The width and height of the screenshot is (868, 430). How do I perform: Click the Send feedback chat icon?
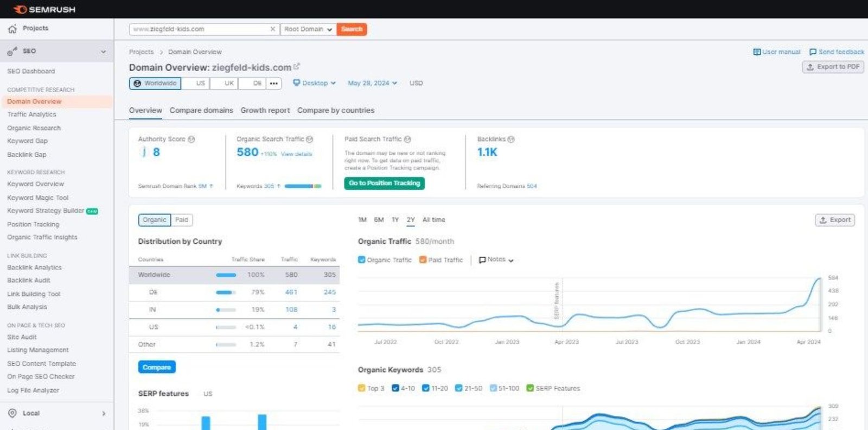click(813, 52)
